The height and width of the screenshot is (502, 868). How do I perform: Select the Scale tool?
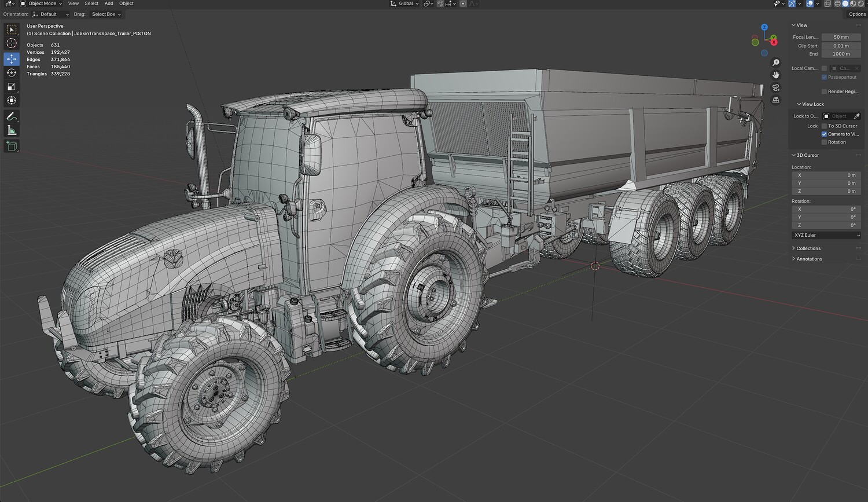coord(12,87)
